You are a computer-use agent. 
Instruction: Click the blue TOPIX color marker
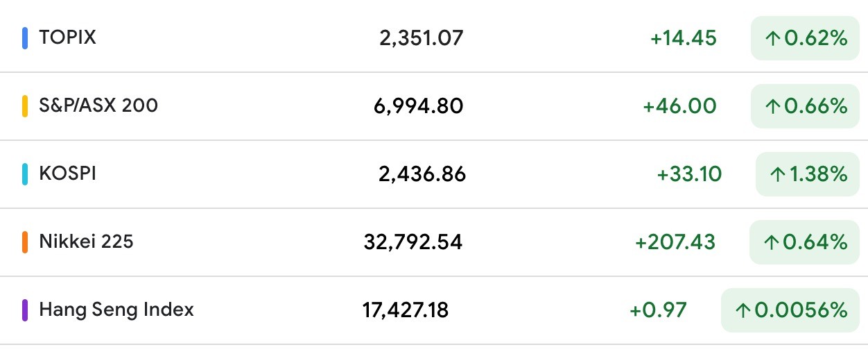click(25, 37)
